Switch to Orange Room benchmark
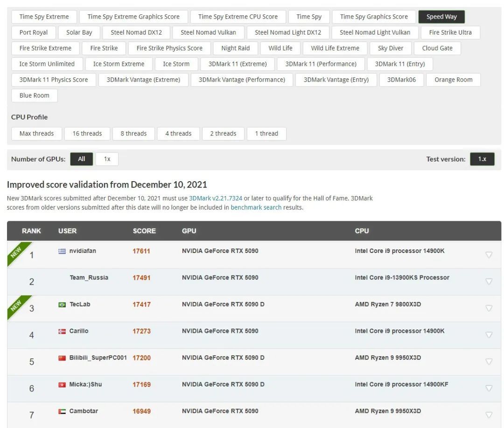The height and width of the screenshot is (428, 504). (x=454, y=80)
